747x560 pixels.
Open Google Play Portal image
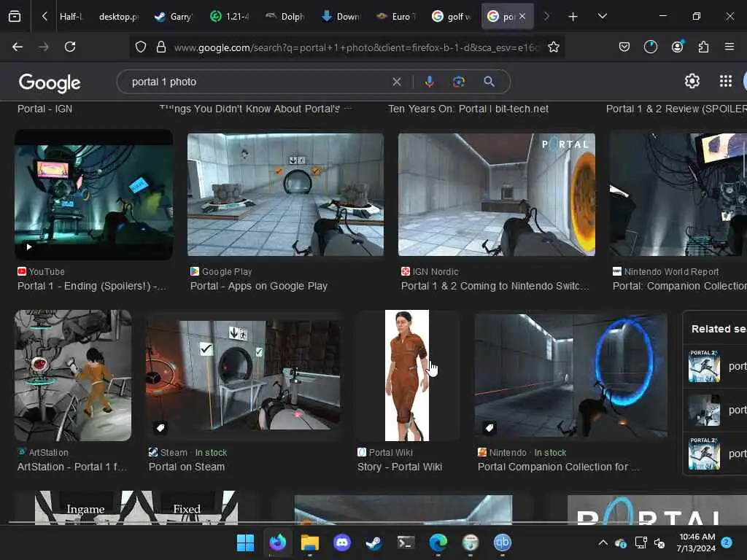tap(285, 195)
